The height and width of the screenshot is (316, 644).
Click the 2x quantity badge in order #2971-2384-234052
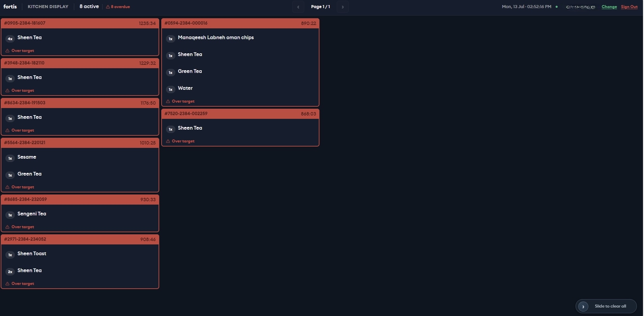coord(10,272)
